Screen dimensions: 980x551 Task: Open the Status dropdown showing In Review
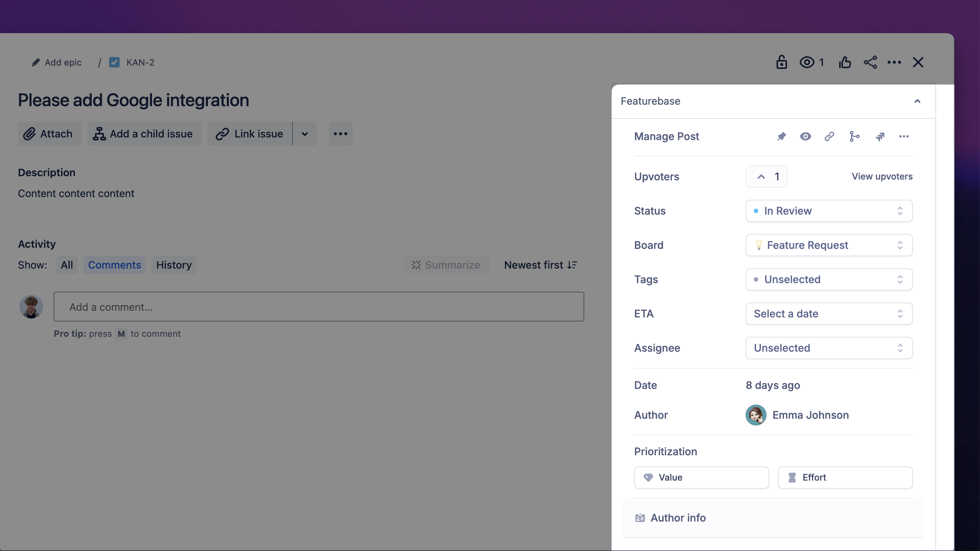(x=829, y=210)
